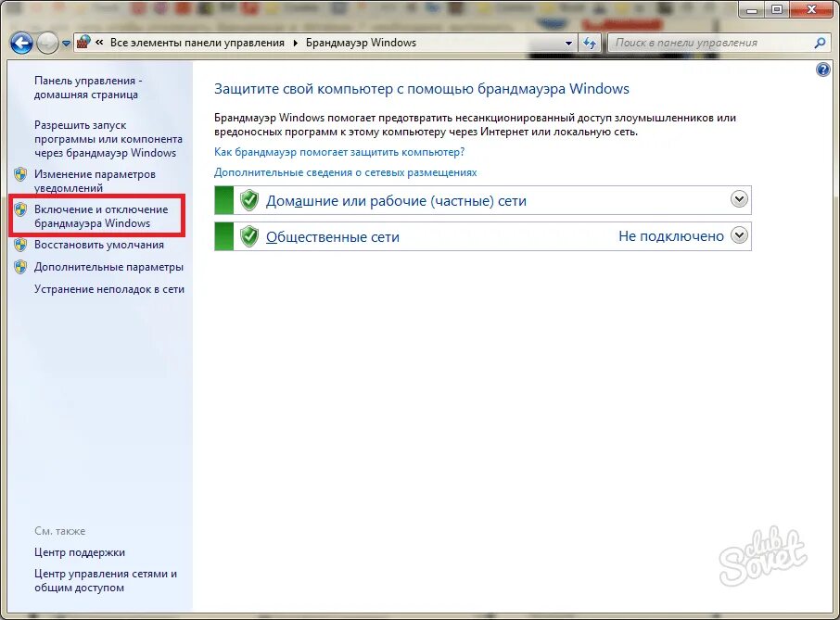
Task: Click shield icon beside 'Включение и отключение брандмауэра'
Action: tap(20, 209)
